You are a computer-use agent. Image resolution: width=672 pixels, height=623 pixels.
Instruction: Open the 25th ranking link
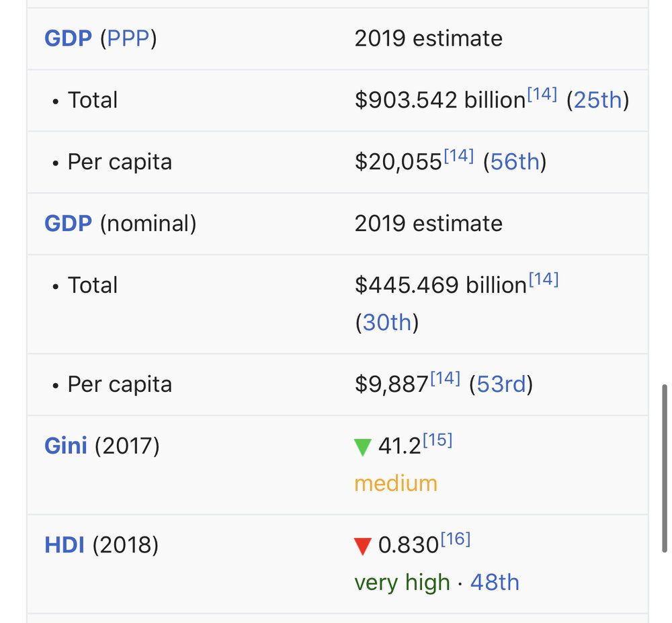click(x=597, y=100)
